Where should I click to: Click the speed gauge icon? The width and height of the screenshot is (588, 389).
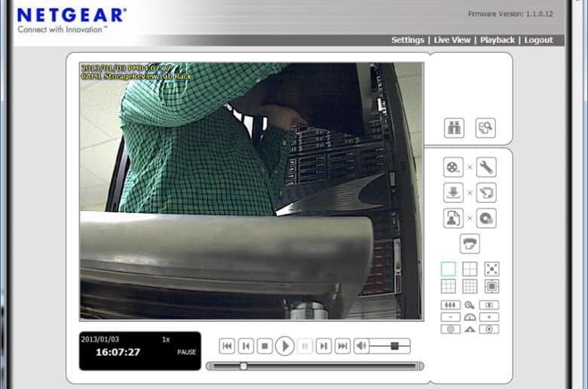tap(470, 317)
